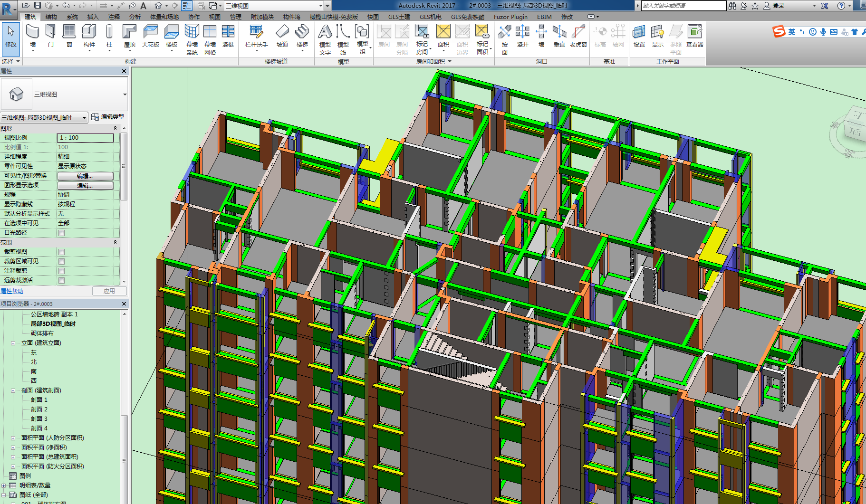Collapse the 立面 (建筑立面) tree node

(x=13, y=343)
